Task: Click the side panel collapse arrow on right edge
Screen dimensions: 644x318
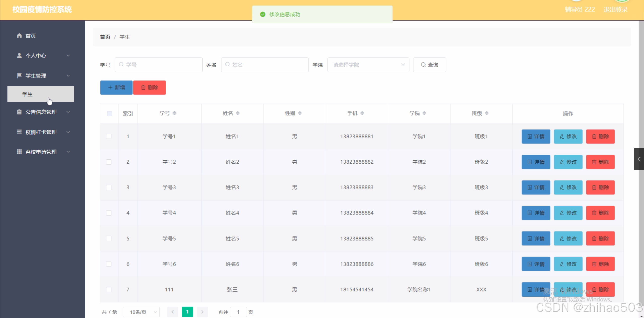Action: coord(639,159)
